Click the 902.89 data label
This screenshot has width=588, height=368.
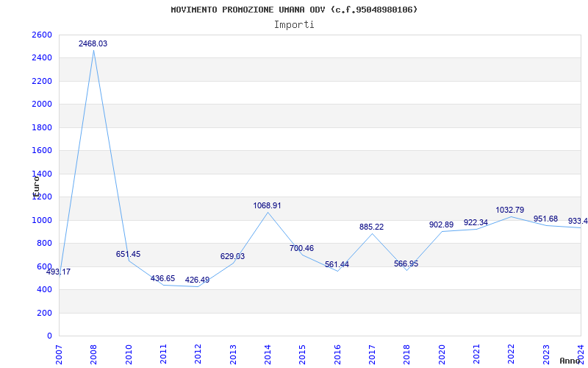tap(442, 225)
